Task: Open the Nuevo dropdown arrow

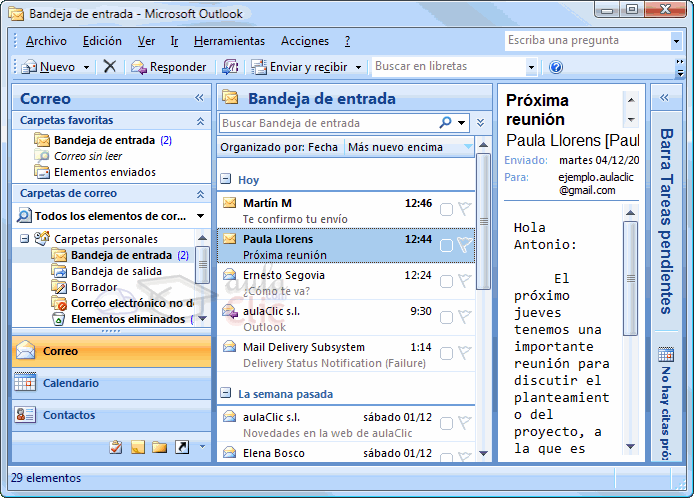Action: click(x=86, y=67)
